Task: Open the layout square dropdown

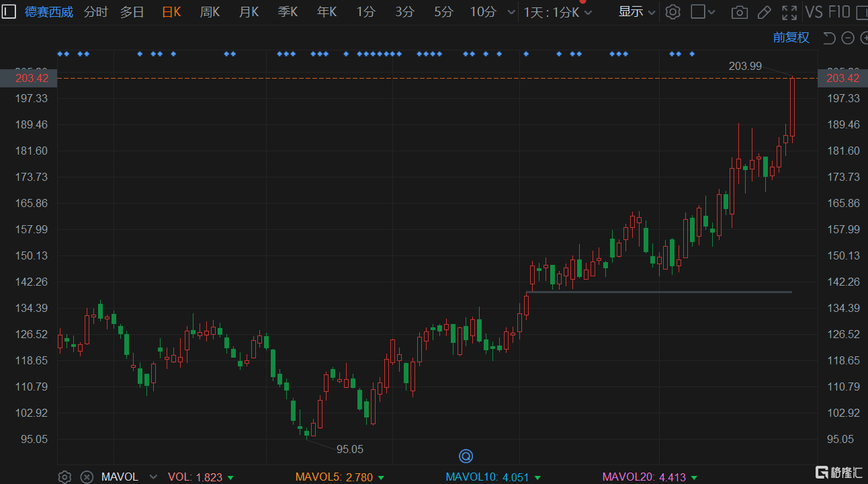Action: pyautogui.click(x=703, y=12)
